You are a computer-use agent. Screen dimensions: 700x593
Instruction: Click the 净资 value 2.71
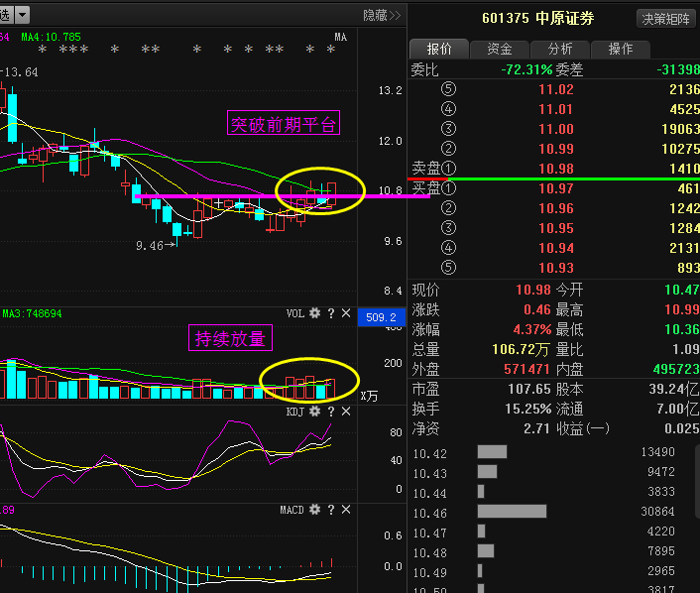tap(536, 428)
